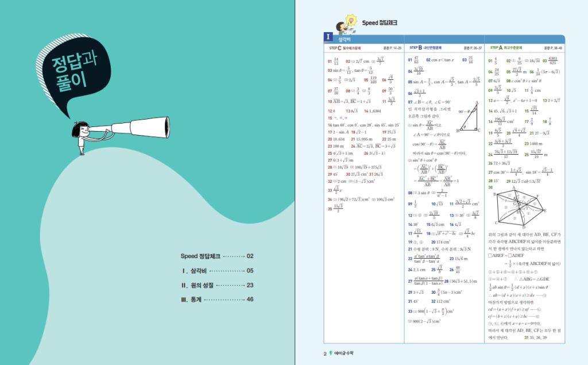Image resolution: width=588 pixels, height=365 pixels.
Task: Select the STEP B column header
Action: pyautogui.click(x=426, y=48)
